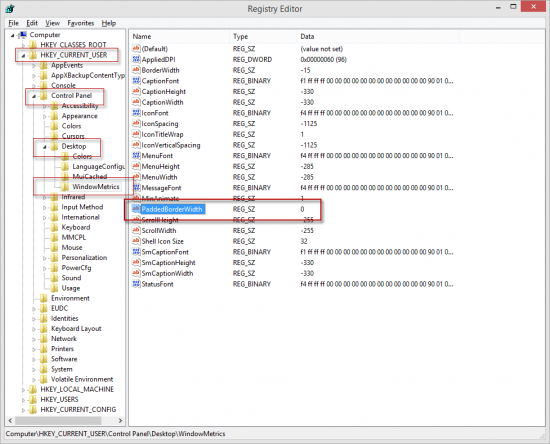Select the Mouse folder icon
The width and height of the screenshot is (550, 444).
point(54,248)
